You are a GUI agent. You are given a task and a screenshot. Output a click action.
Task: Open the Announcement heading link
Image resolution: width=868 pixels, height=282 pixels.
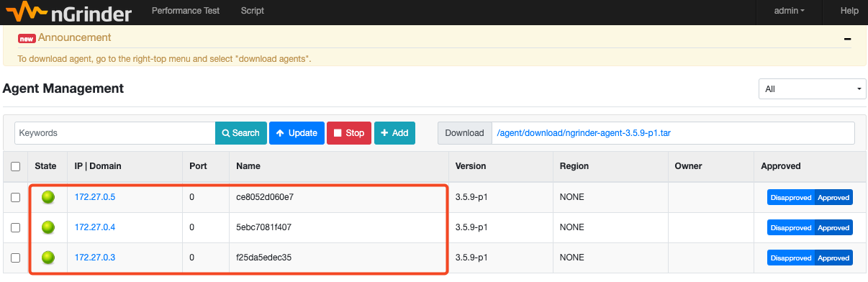[x=75, y=37]
